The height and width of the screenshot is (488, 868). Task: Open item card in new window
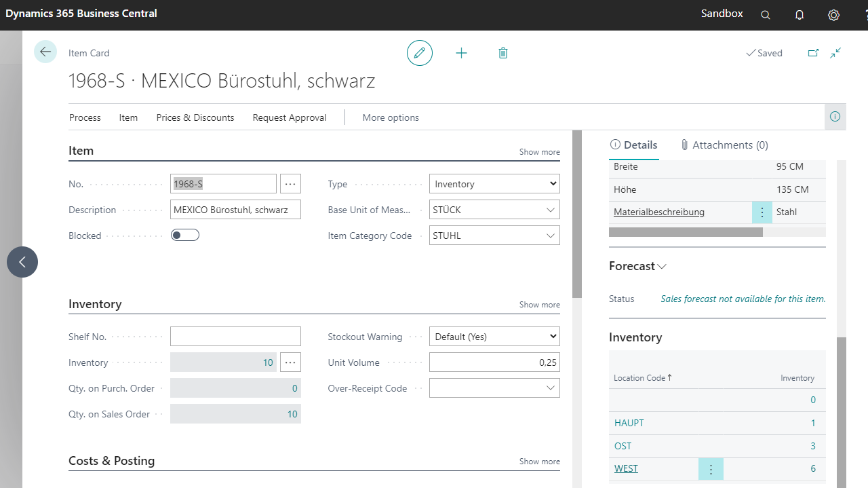(813, 53)
